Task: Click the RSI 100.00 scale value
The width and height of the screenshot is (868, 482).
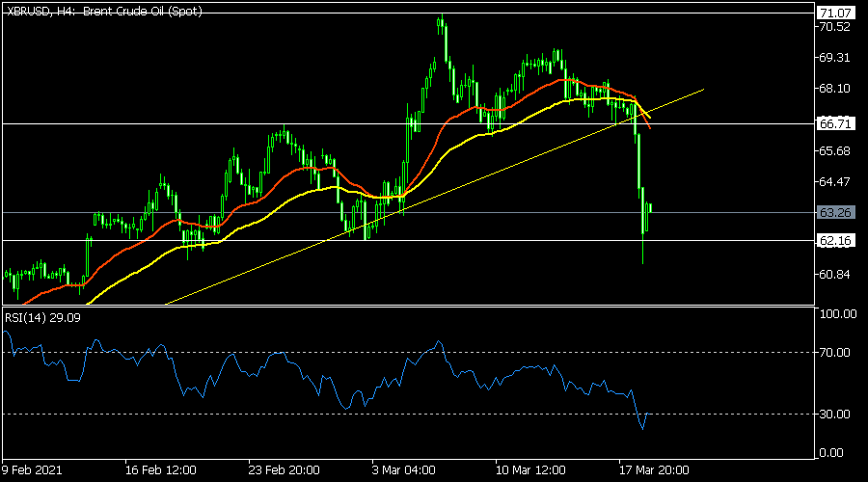Action: click(837, 313)
